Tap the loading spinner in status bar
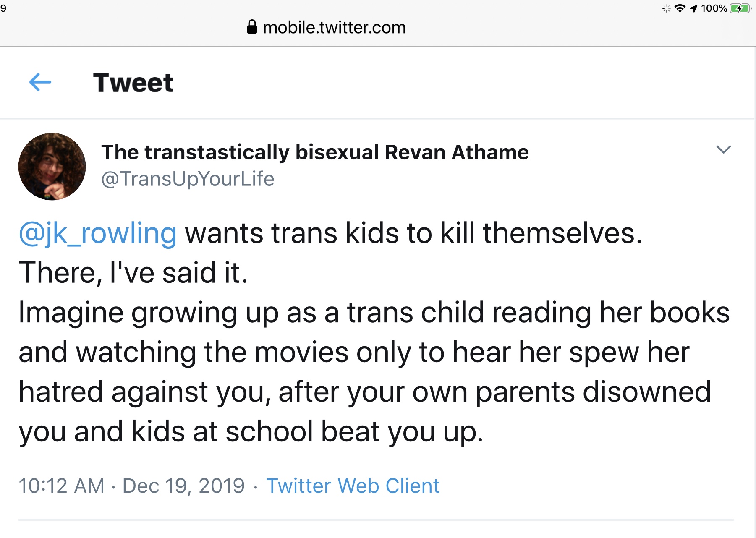 coord(666,8)
